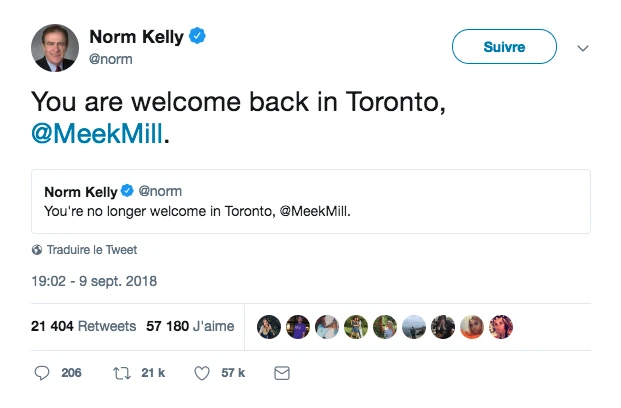Image resolution: width=621 pixels, height=408 pixels.
Task: Click the reply speech bubble icon
Action: (x=42, y=373)
